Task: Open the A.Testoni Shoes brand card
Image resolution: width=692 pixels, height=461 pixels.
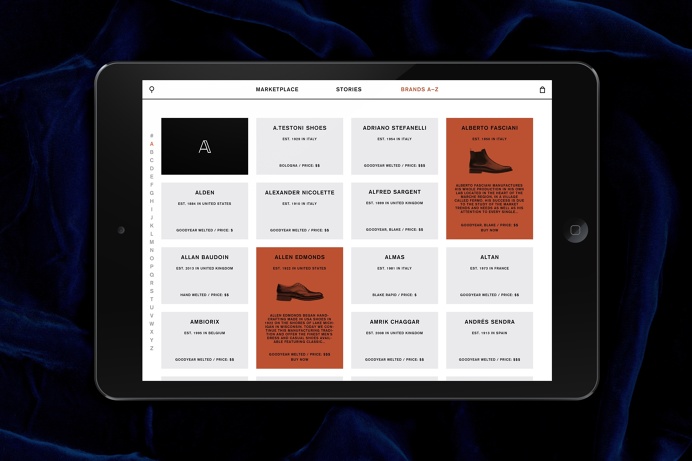Action: [x=300, y=146]
